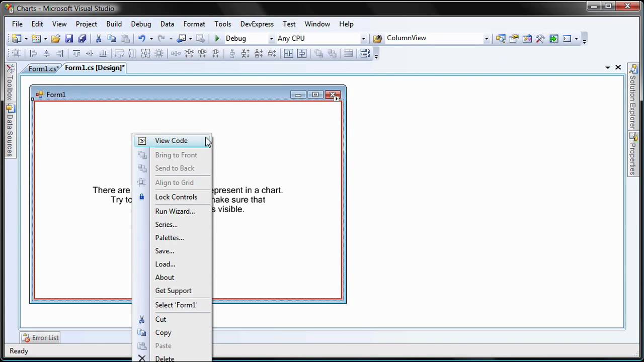
Task: Start debugging with the green play icon
Action: point(217,38)
